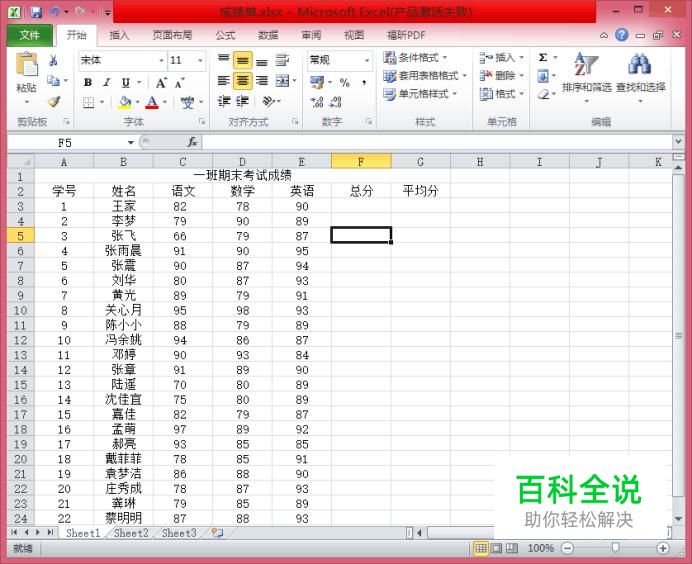Click the accounting number format icon
Viewport: 692px width, 564px height.
pyautogui.click(x=317, y=82)
